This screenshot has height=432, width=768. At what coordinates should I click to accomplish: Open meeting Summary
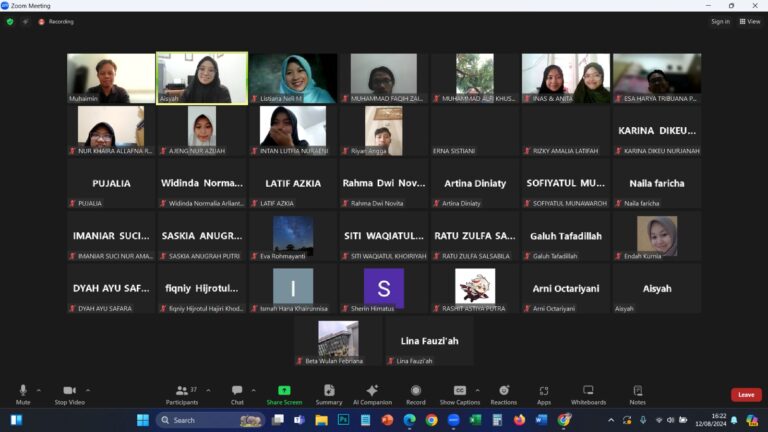(x=328, y=394)
